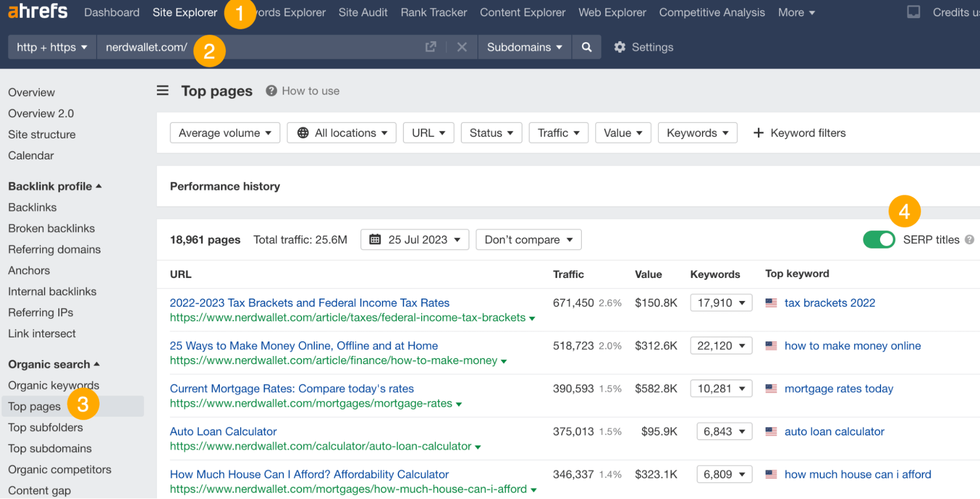This screenshot has height=499, width=980.
Task: Click the Credits icon in top right corner
Action: click(x=913, y=11)
